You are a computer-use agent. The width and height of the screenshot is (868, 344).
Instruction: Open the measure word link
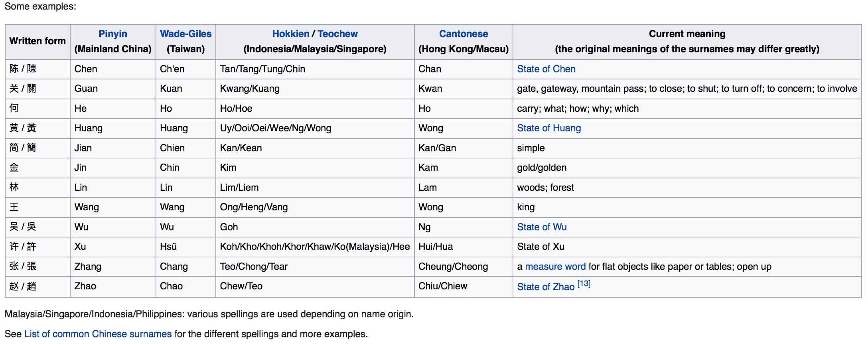click(x=555, y=267)
